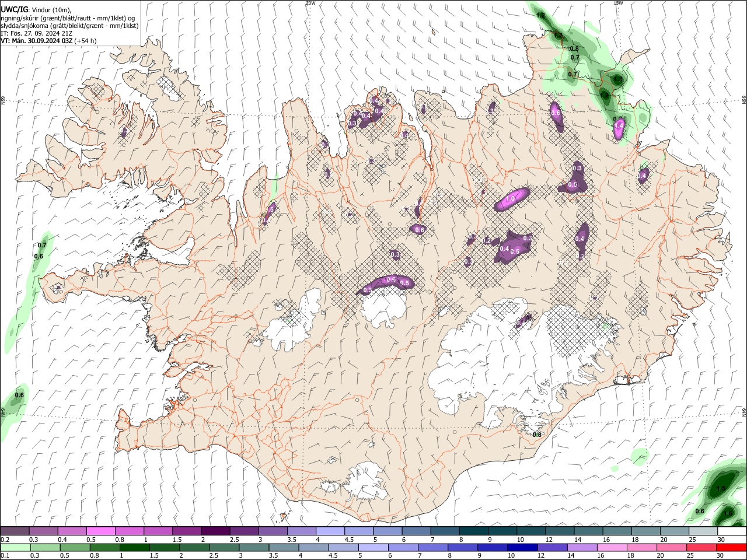This screenshot has width=747, height=560.
Task: Click the "rigning/skúrir" legend description line
Action: tap(68, 18)
